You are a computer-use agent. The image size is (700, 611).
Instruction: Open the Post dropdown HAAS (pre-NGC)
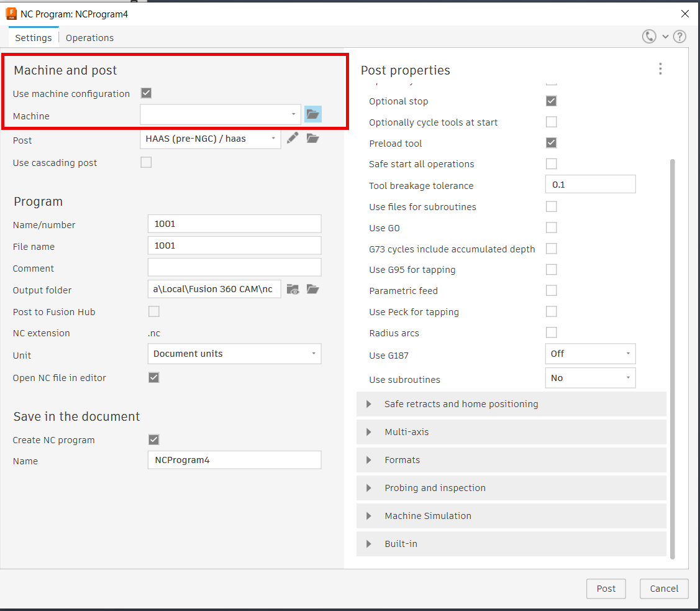[x=211, y=139]
